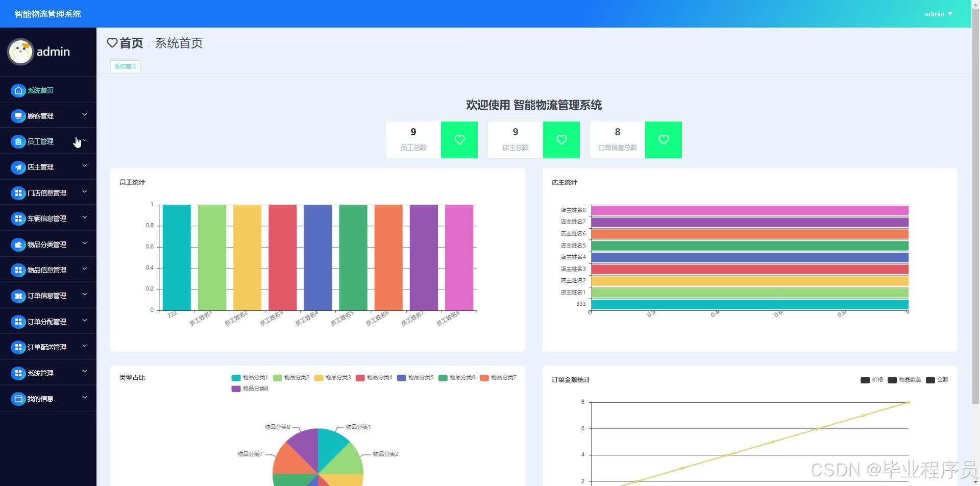
Task: Expand the 员工管理 chevron
Action: [85, 140]
